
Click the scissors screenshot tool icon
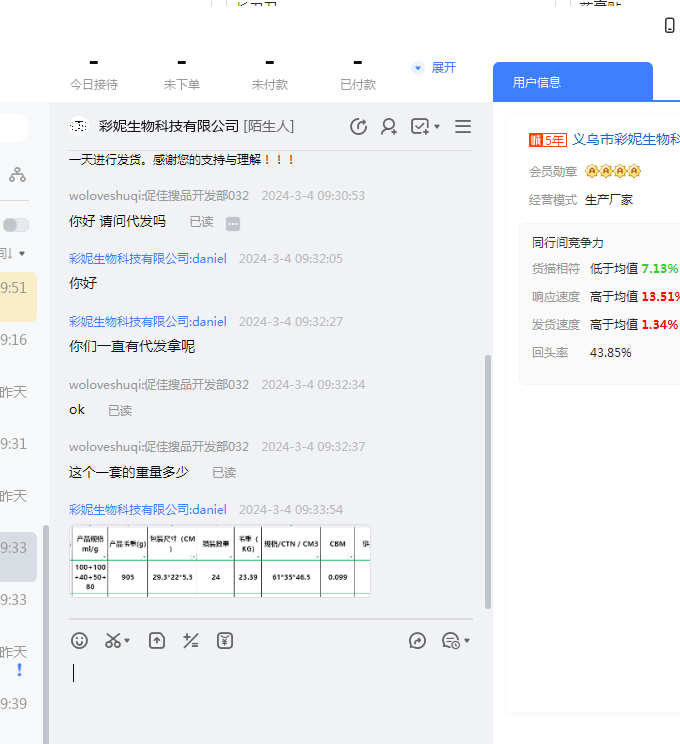click(x=113, y=640)
